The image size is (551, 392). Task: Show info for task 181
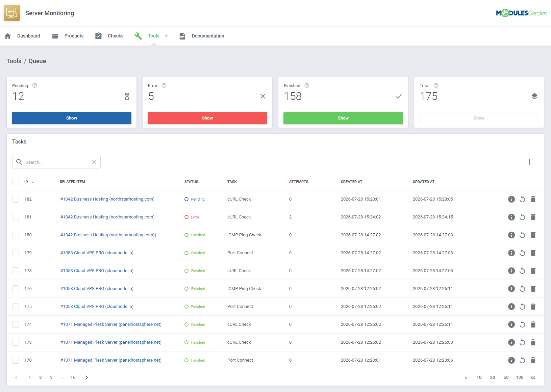click(511, 217)
